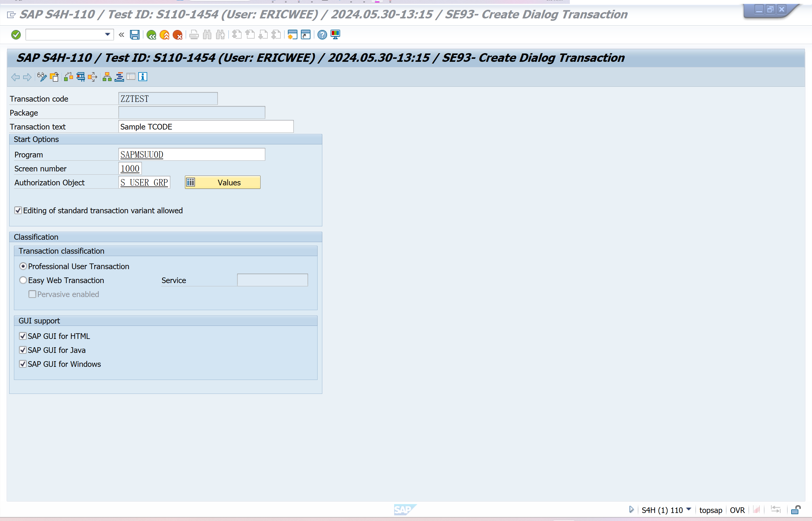Viewport: 812px width, 521px height.
Task: Click the SAPMSUU0D program name link
Action: click(142, 155)
